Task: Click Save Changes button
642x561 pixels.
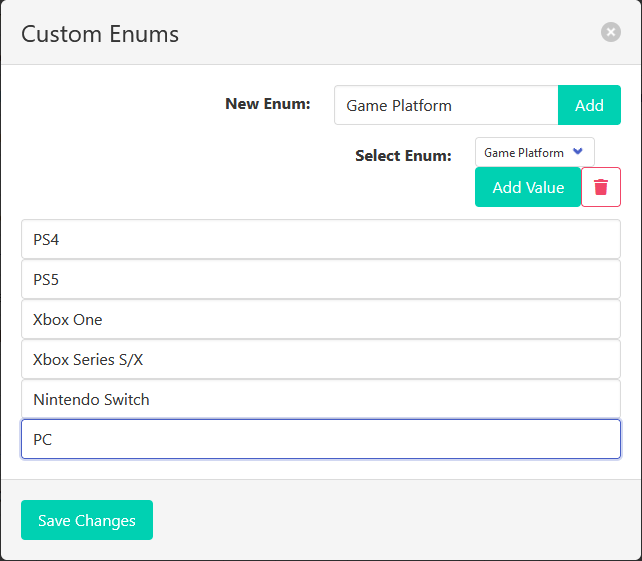Action: tap(87, 520)
